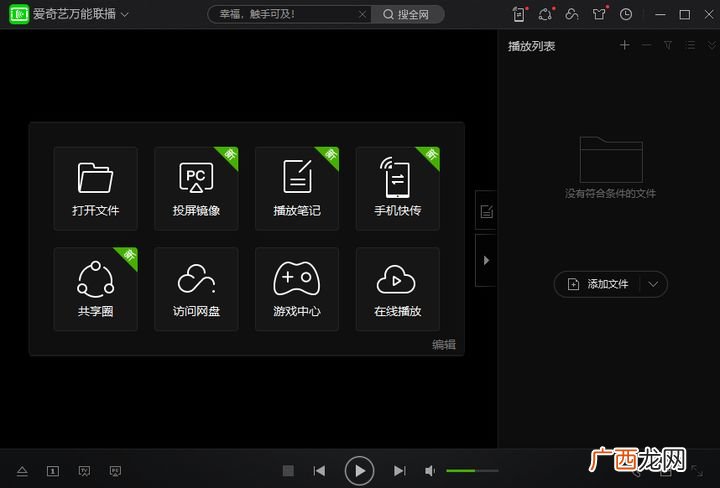
Task: Minimize the player window
Action: click(660, 14)
